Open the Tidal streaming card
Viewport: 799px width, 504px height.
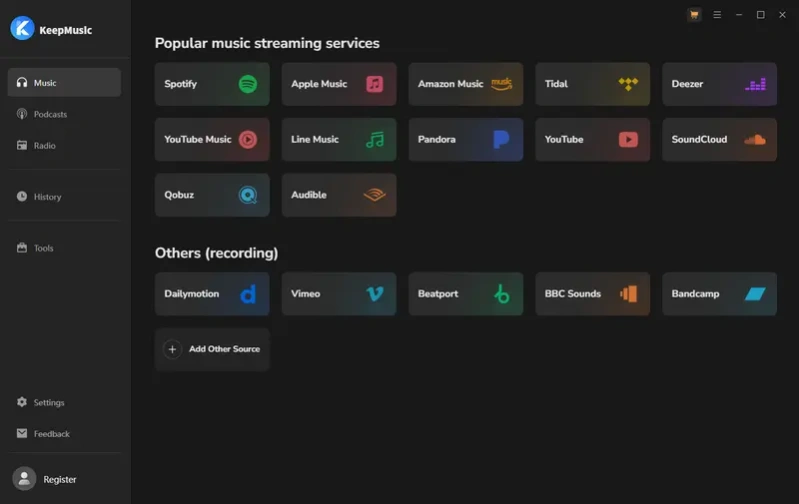point(593,84)
